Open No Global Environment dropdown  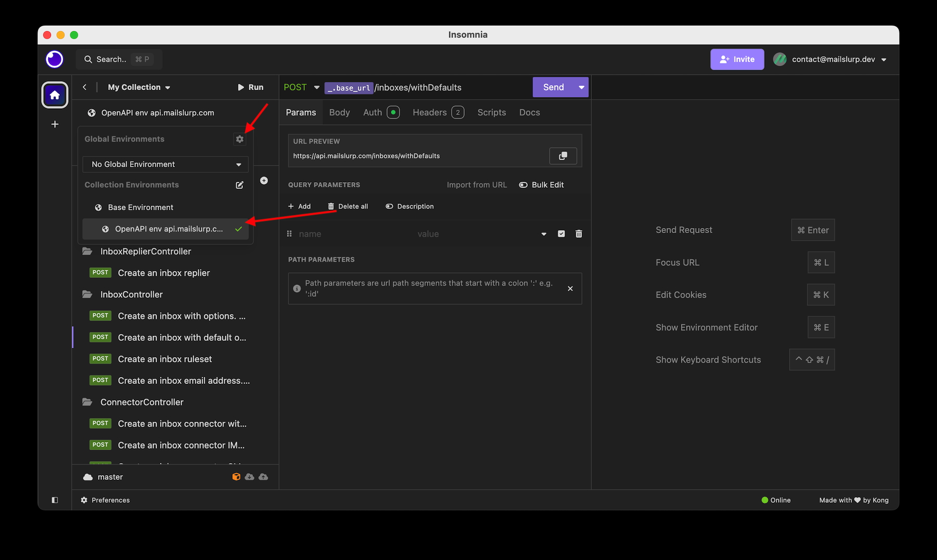pos(166,164)
